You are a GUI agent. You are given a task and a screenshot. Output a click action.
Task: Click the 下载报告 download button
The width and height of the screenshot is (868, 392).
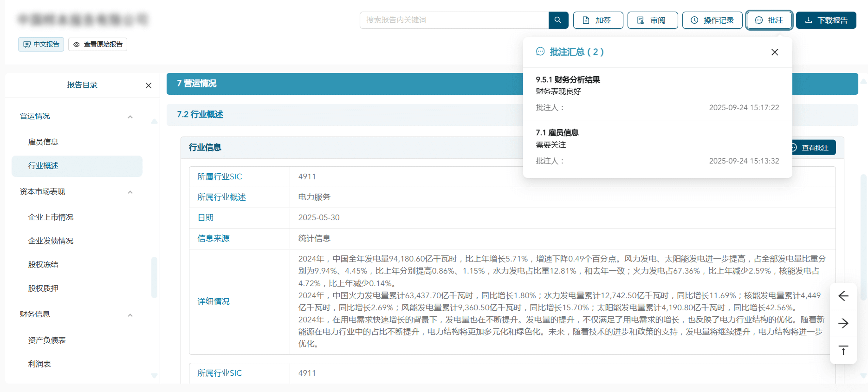[x=825, y=20]
